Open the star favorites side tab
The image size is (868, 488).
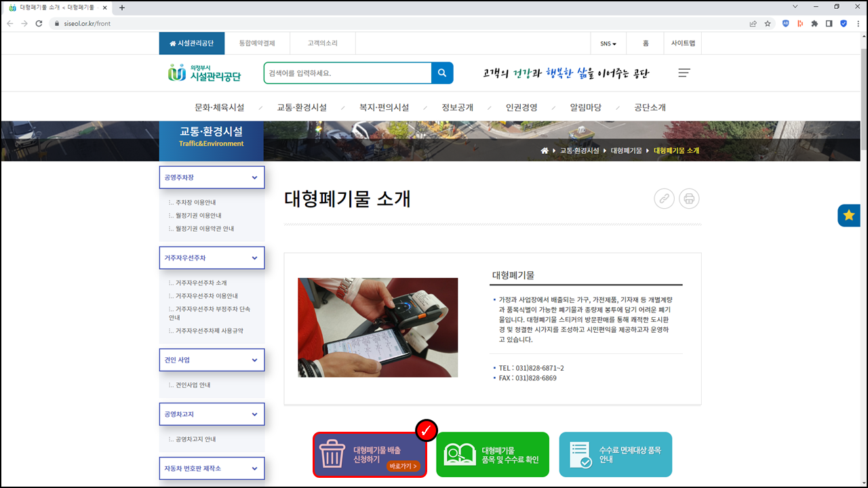[849, 216]
